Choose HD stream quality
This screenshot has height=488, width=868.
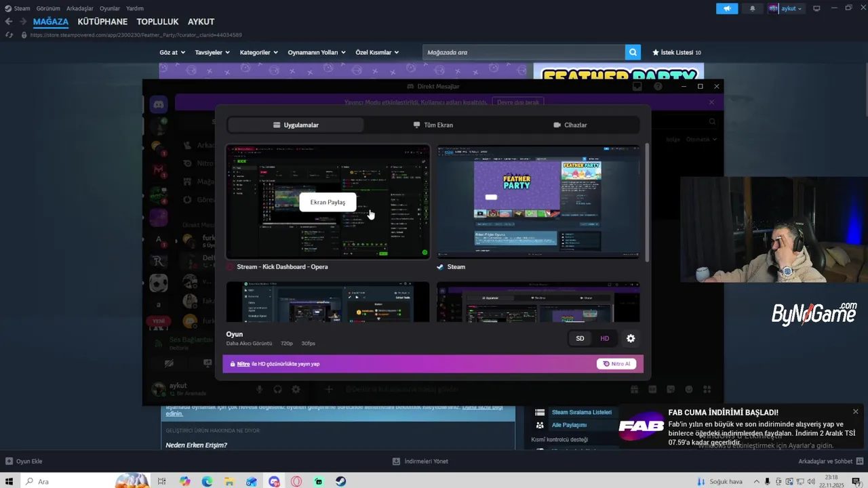pyautogui.click(x=605, y=338)
